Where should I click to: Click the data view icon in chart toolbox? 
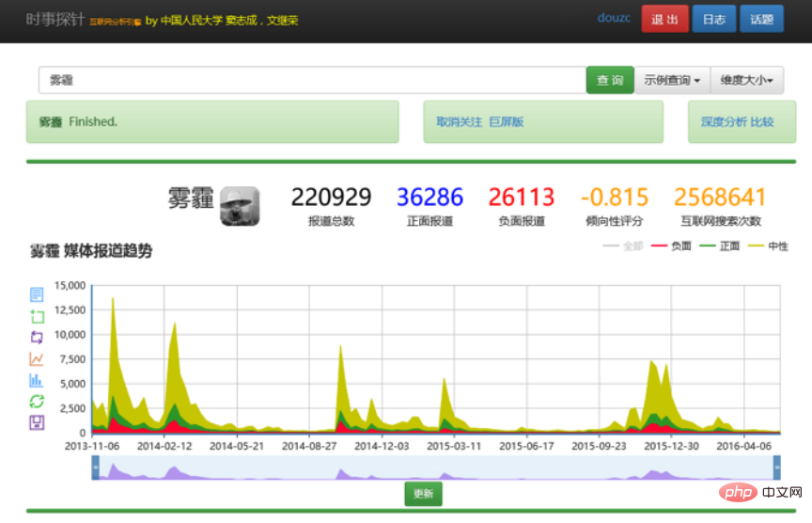37,294
